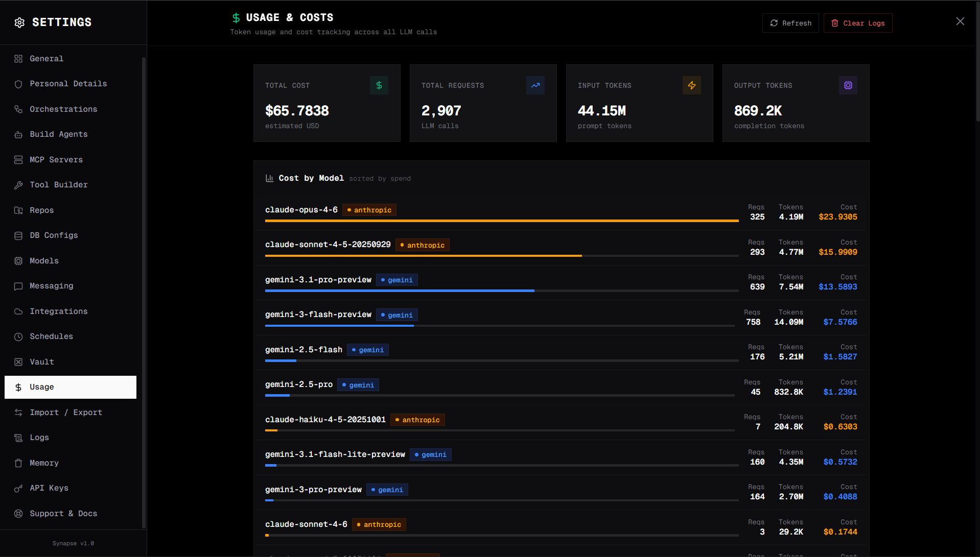Click the Messaging chat icon
Viewport: 980px width, 557px height.
(x=18, y=286)
